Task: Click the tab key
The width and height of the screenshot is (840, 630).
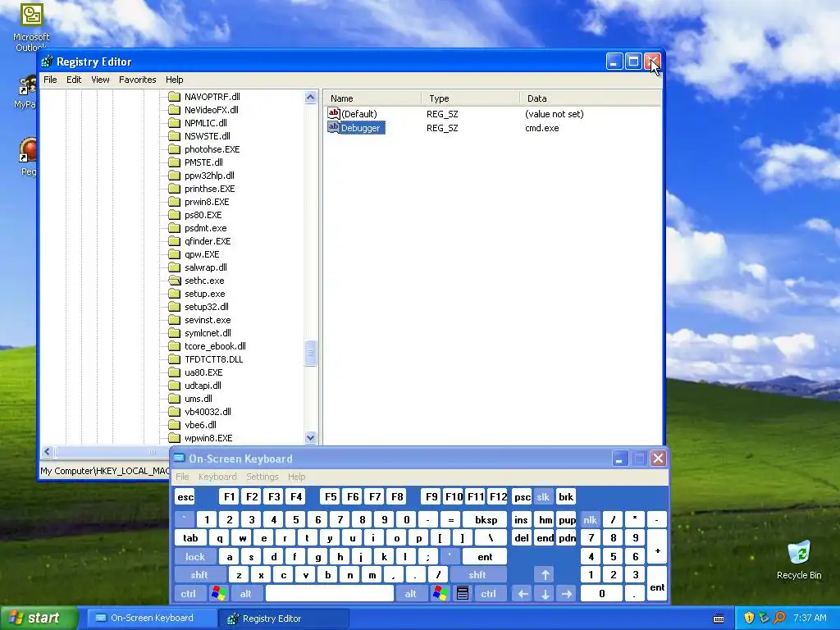Action: [190, 538]
